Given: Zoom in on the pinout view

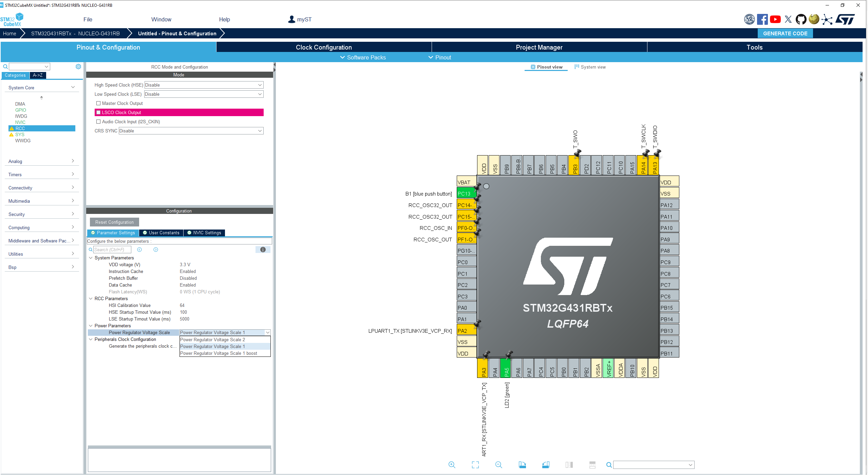Looking at the screenshot, I should 452,465.
